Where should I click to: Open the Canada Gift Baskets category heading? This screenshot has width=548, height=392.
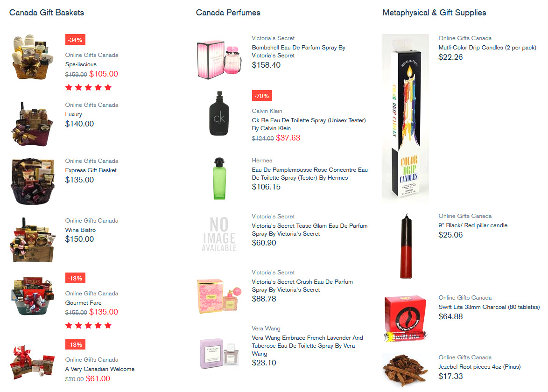(46, 13)
